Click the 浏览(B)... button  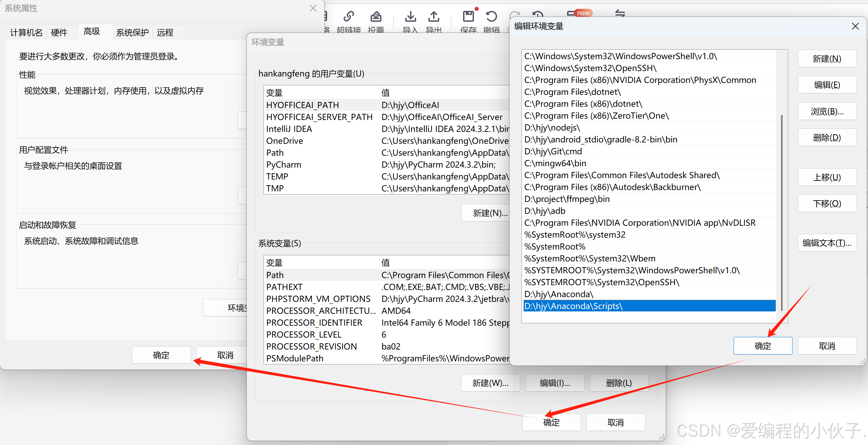pos(827,112)
